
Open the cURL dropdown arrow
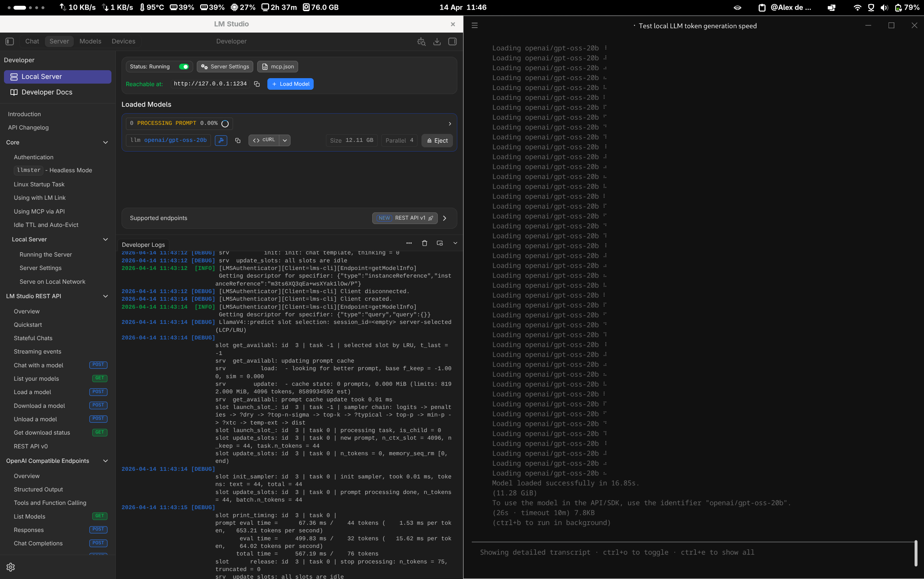pyautogui.click(x=285, y=140)
